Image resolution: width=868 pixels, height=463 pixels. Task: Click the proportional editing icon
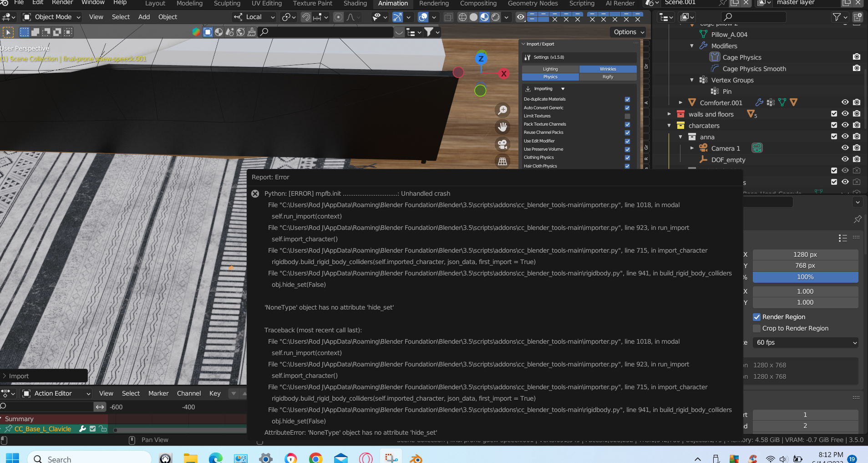[x=339, y=17]
